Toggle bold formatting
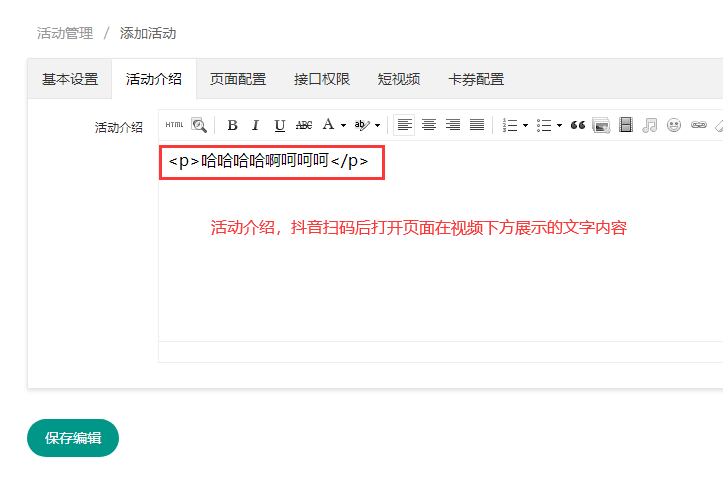Viewport: 723px width, 501px height. pyautogui.click(x=232, y=125)
